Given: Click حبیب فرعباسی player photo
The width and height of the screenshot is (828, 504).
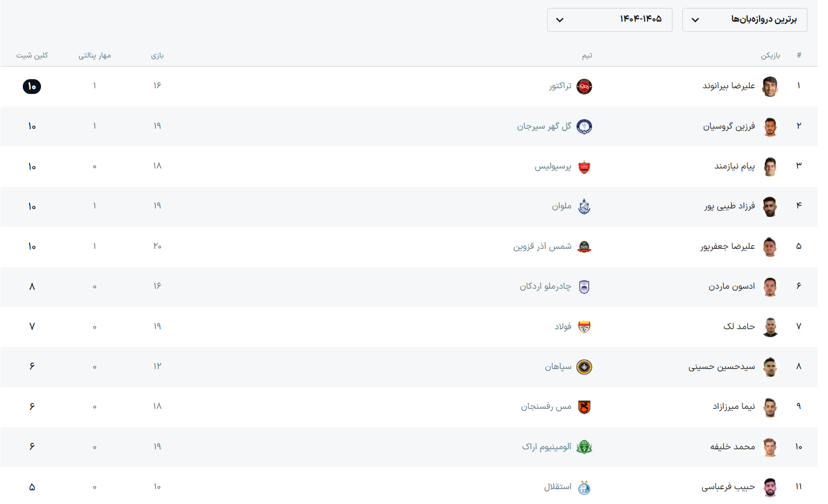Looking at the screenshot, I should click(770, 487).
